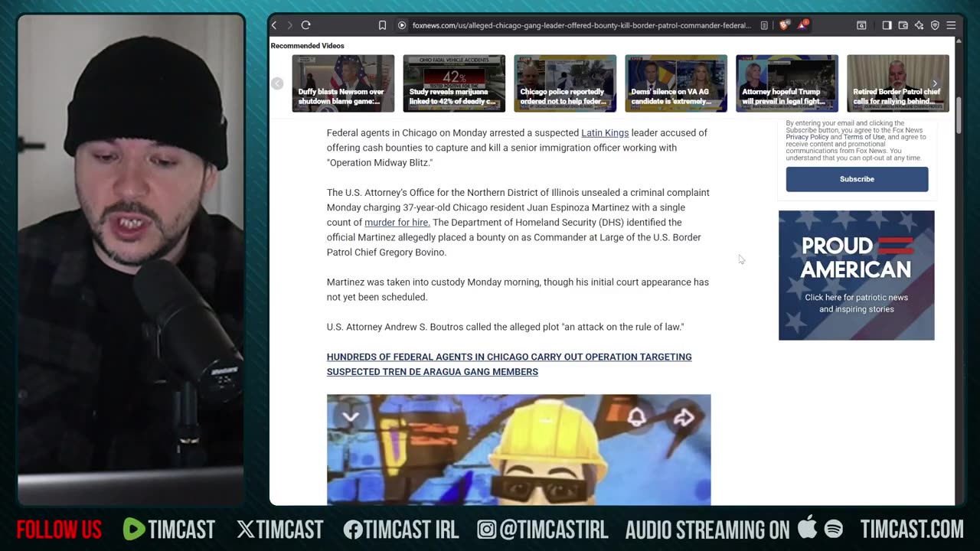980x551 pixels.
Task: Click the bell notification icon on the video
Action: 637,417
